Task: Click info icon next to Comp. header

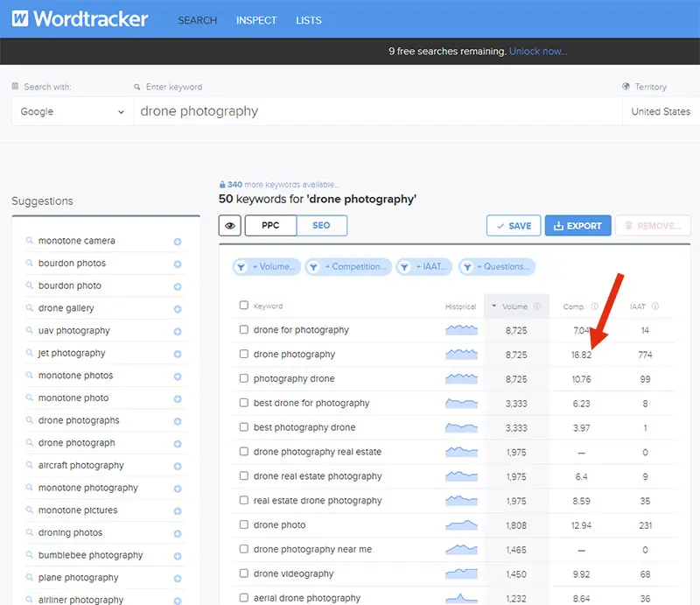Action: 595,306
